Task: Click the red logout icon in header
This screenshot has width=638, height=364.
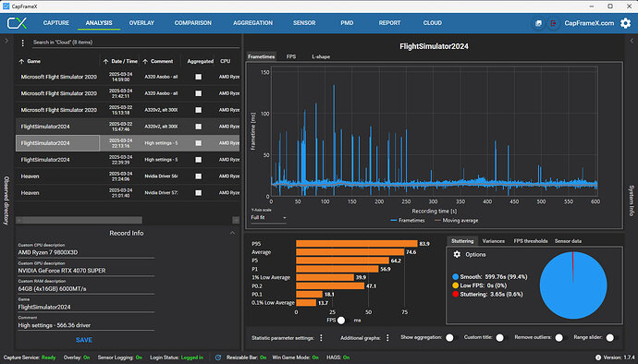Action: [553, 23]
